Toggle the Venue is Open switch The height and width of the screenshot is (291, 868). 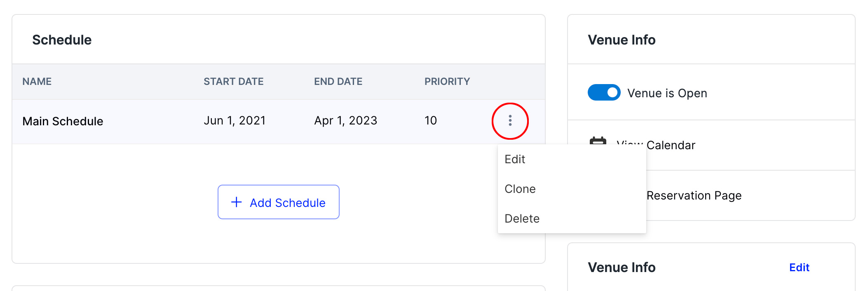click(x=604, y=93)
